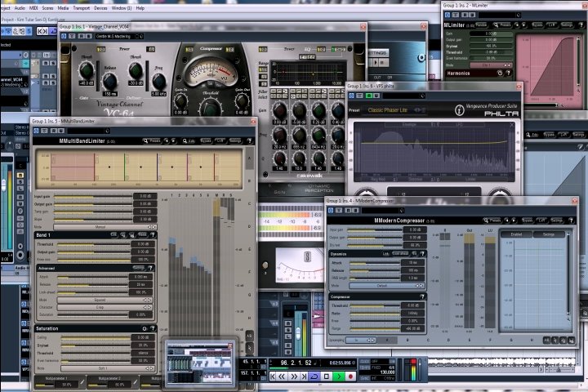The height and width of the screenshot is (392, 588).
Task: Click the Gain In knob on the VC-64
Action: (180, 100)
